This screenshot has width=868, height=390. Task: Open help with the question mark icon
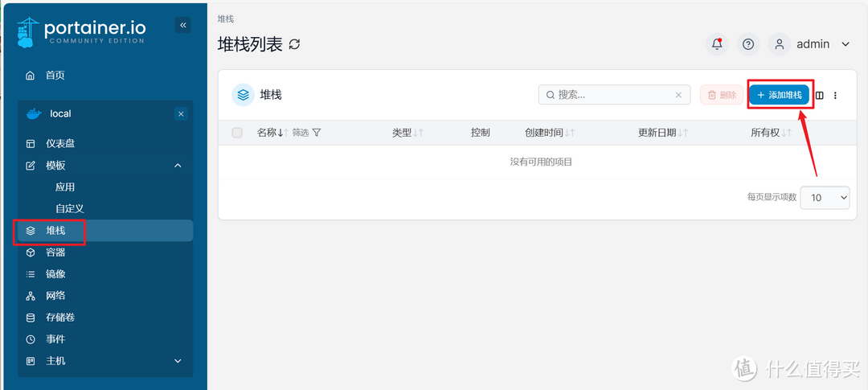point(748,43)
